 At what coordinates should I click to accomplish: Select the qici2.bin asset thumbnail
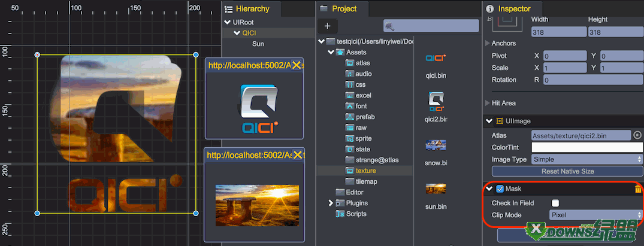(x=436, y=102)
